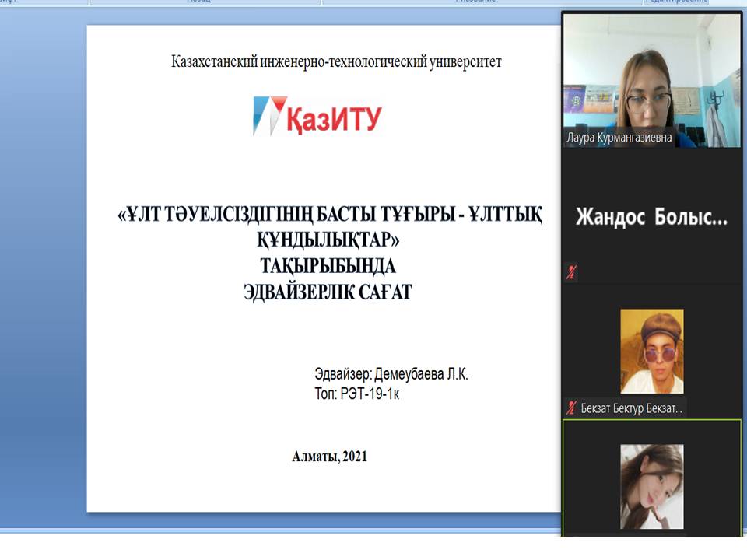
Task: Click the Топ: РЭТ-19-1к text
Action: pyautogui.click(x=357, y=394)
